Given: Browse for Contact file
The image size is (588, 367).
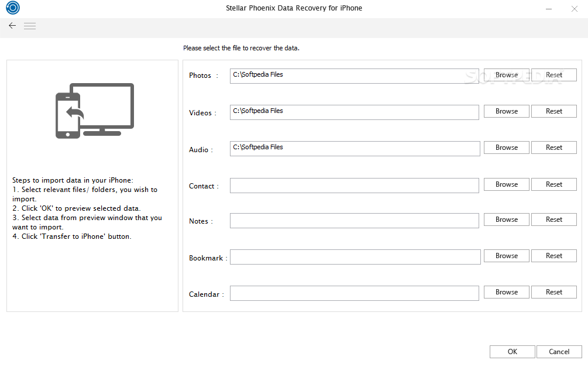Looking at the screenshot, I should coord(506,184).
